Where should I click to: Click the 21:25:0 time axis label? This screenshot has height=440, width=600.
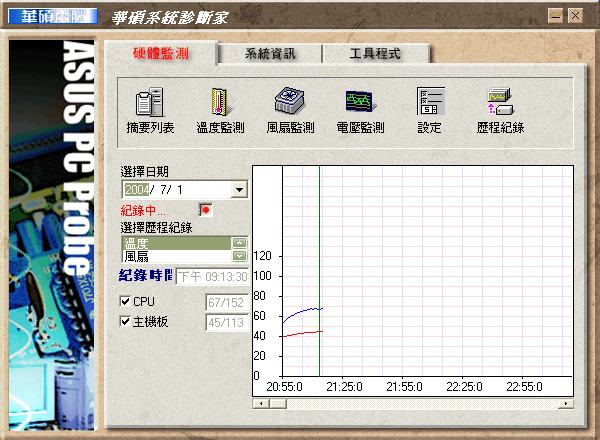344,387
